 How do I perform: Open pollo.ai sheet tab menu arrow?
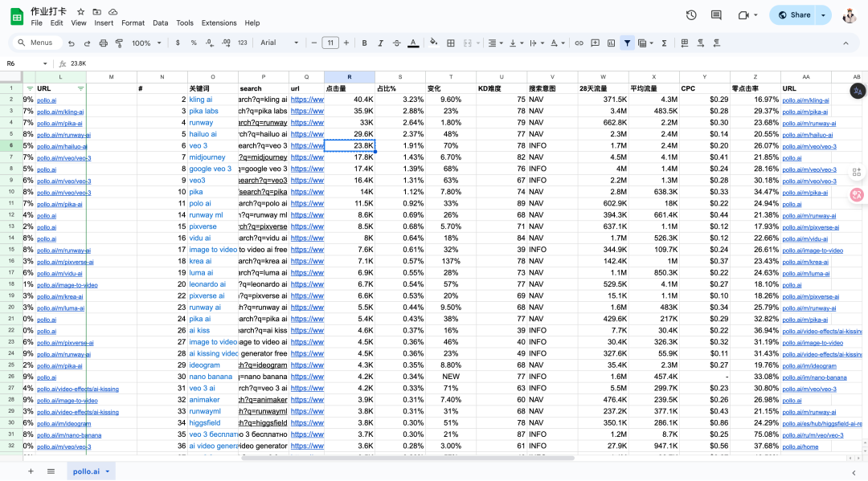[108, 471]
